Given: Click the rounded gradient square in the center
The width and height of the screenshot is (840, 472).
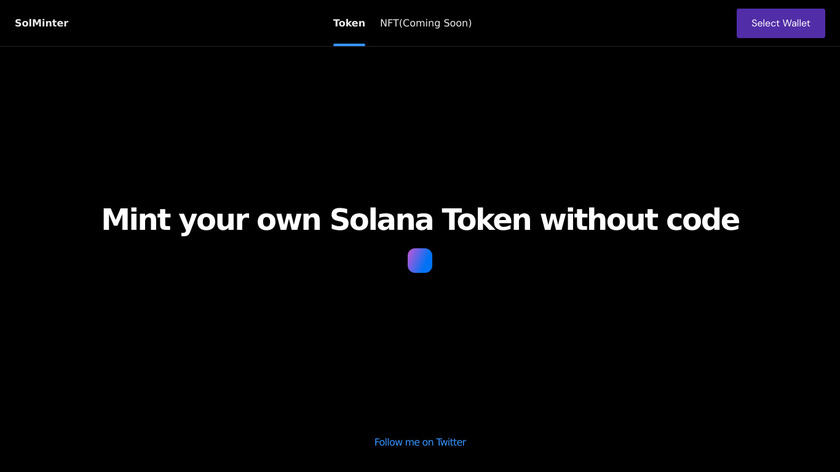Looking at the screenshot, I should point(420,260).
